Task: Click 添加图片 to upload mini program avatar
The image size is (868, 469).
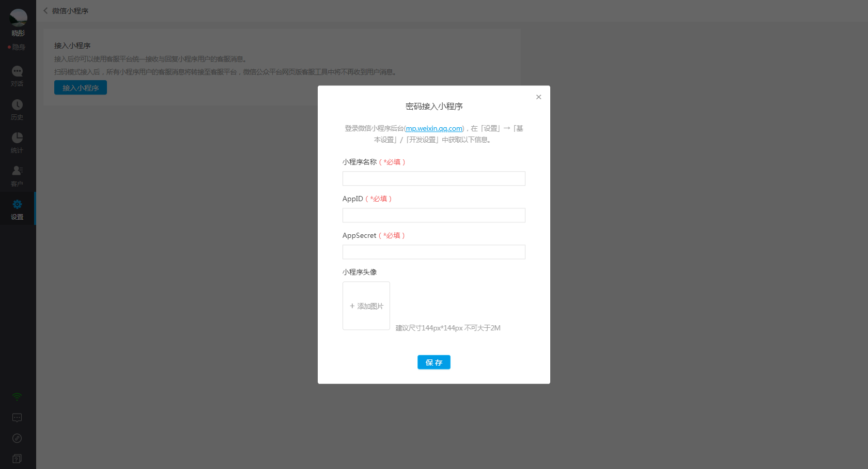Action: (x=366, y=306)
